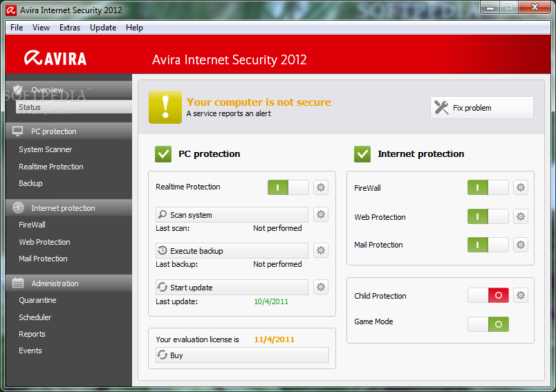The height and width of the screenshot is (392, 556).
Task: Open Events in the sidebar
Action: tap(30, 351)
